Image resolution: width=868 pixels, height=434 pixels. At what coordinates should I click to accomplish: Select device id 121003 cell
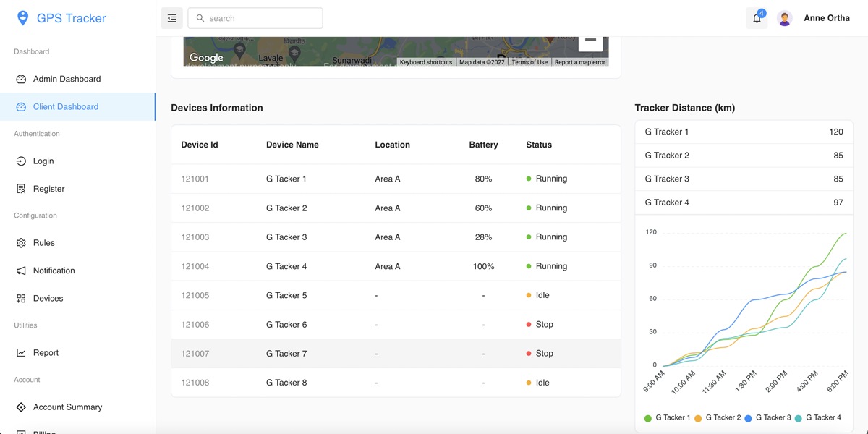[x=195, y=237]
